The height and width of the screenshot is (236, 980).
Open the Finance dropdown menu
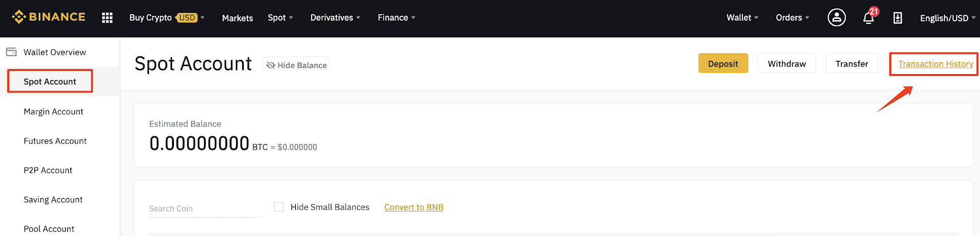point(397,18)
